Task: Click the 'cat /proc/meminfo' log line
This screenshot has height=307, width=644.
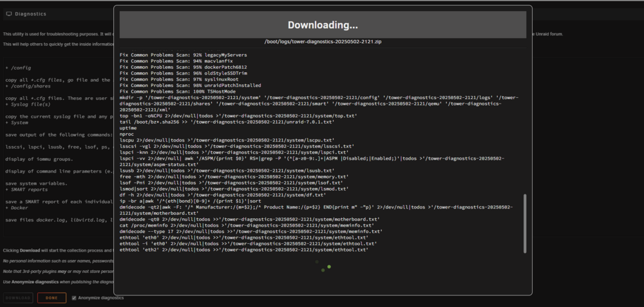Action: [x=247, y=225]
